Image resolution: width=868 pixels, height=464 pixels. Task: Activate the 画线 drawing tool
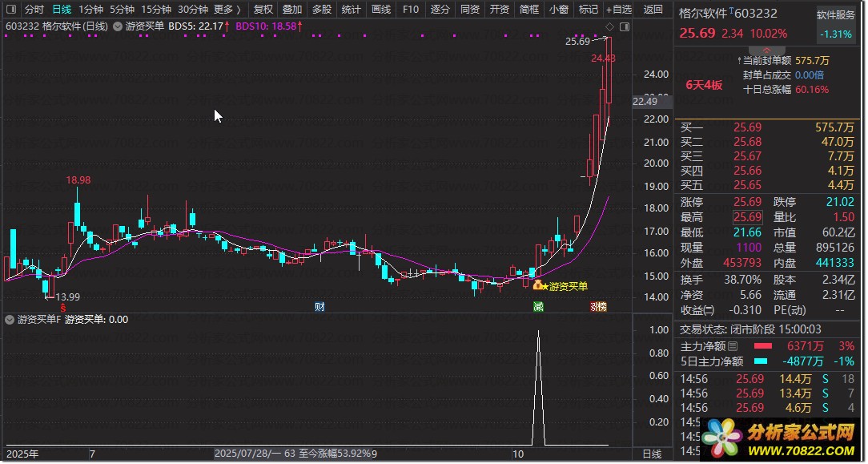pyautogui.click(x=381, y=10)
